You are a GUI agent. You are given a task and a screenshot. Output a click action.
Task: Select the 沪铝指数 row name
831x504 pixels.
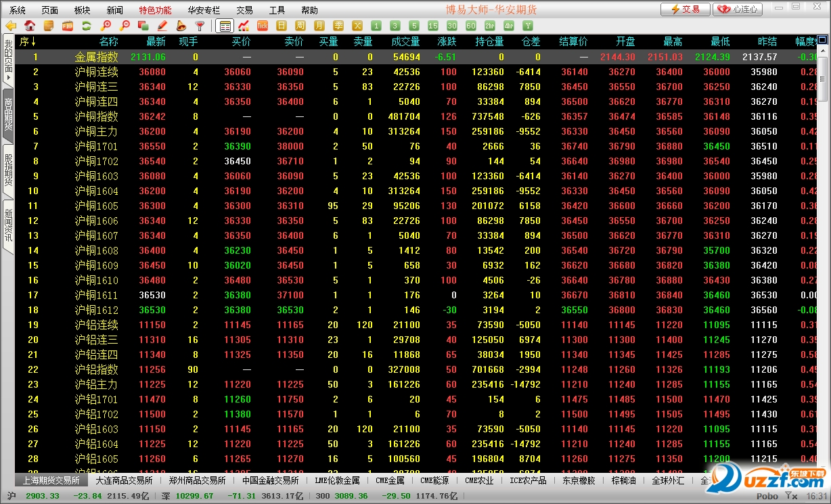96,369
